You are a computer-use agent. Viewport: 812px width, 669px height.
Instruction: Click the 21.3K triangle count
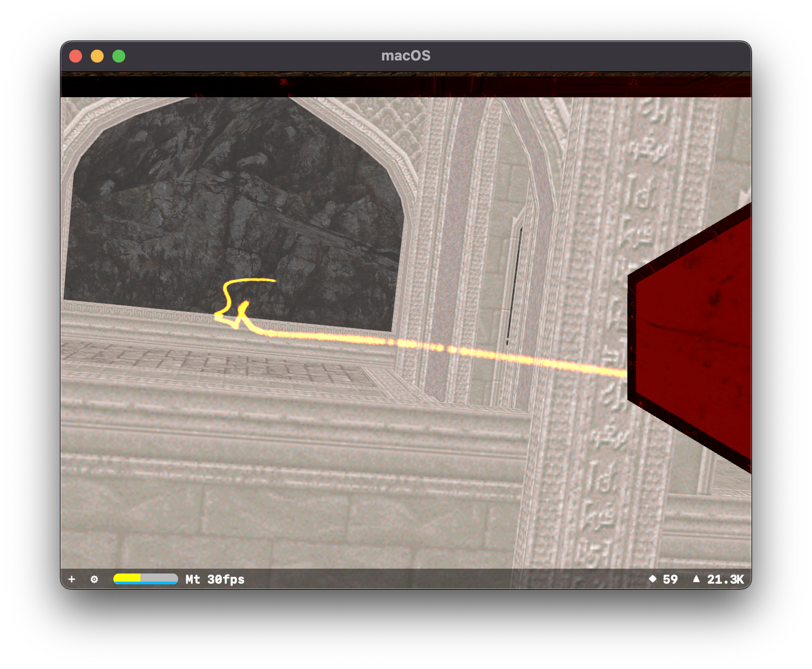(726, 579)
